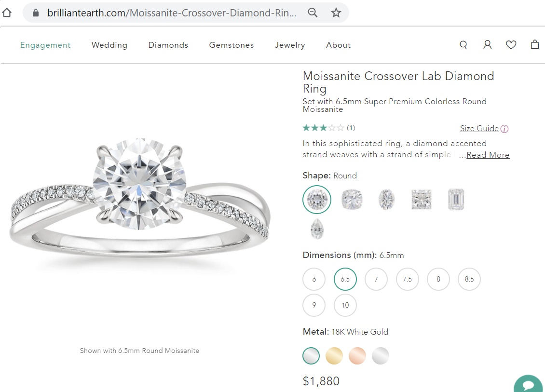Screen dimensions: 545x392
Task: Click the wishlist heart icon
Action: [x=511, y=44]
